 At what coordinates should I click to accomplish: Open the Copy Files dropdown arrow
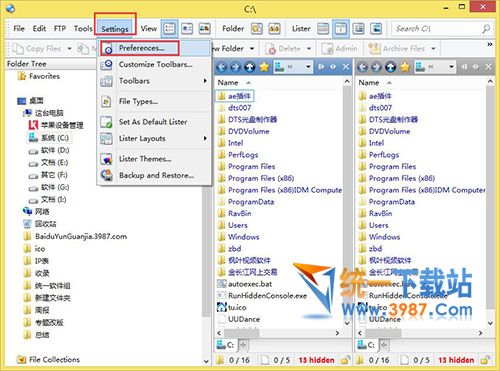point(69,49)
